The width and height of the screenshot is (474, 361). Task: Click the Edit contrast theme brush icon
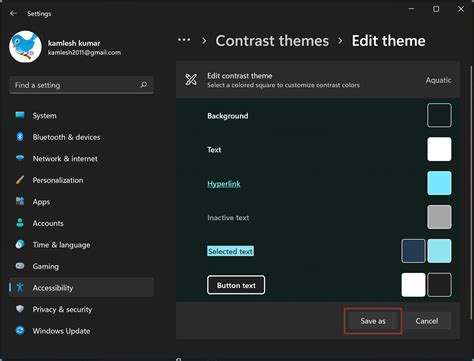tap(191, 79)
